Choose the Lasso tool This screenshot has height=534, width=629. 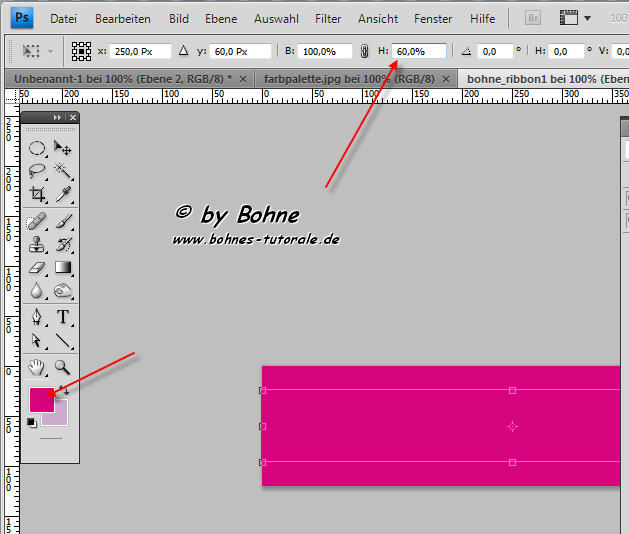(37, 171)
